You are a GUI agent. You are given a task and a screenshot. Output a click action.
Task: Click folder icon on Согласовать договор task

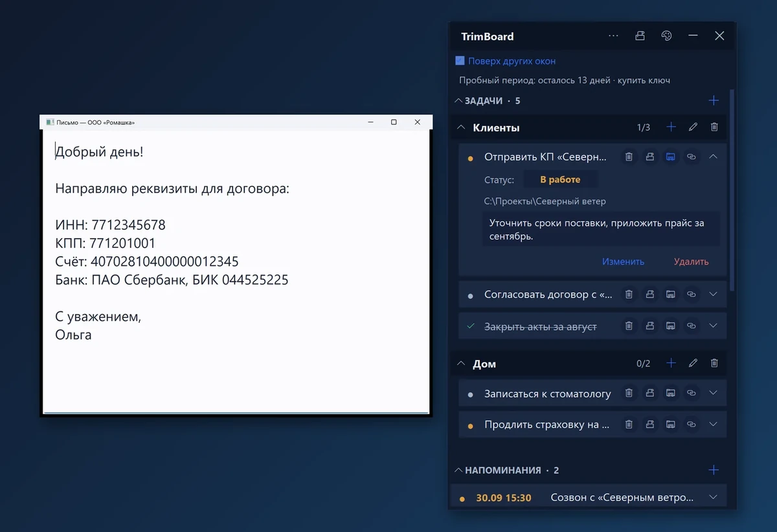[671, 294]
